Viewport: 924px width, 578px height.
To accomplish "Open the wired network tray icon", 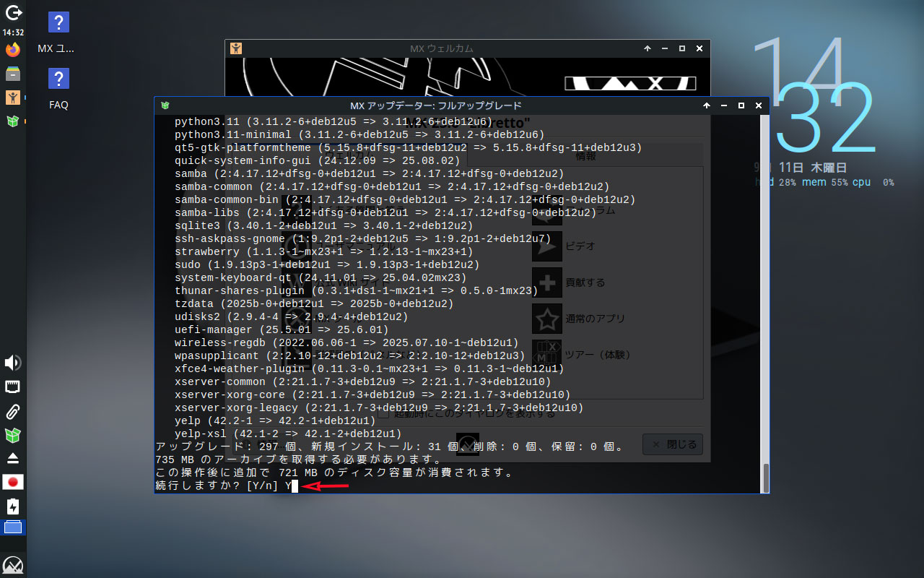I will coord(13,387).
